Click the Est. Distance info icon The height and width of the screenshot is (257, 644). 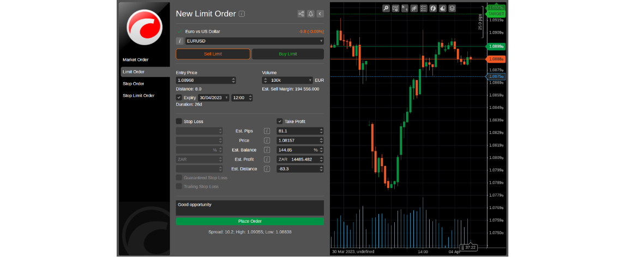coord(267,169)
